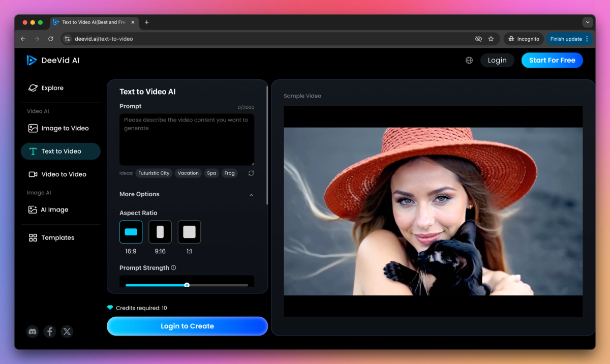Open the Facebook social icon

(50, 331)
